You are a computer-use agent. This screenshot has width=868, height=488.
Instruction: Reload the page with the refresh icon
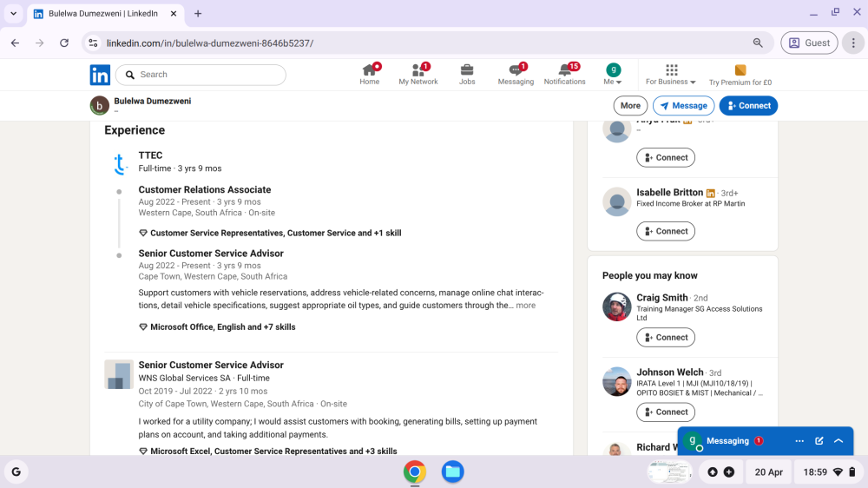(64, 43)
